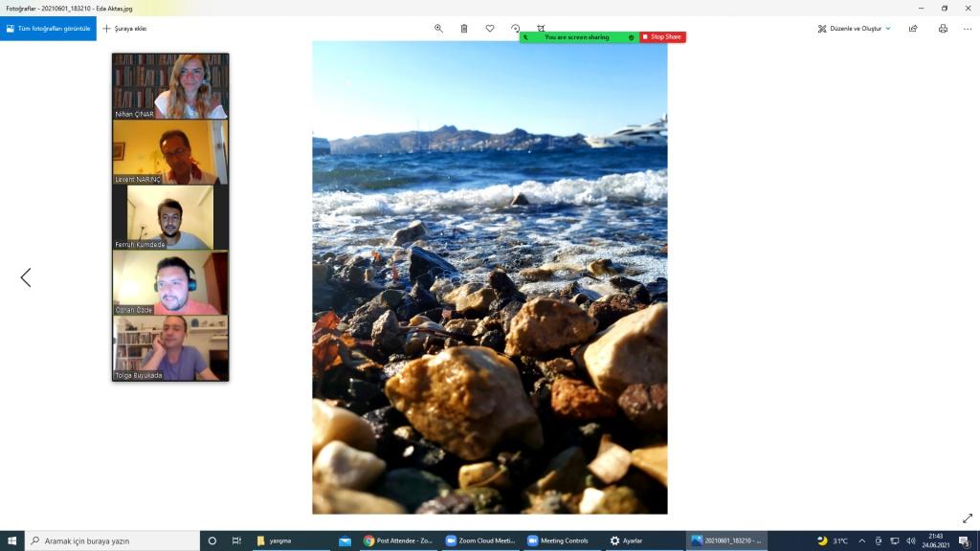This screenshot has height=551, width=980.
Task: Print the photo using the printer icon
Action: 943,29
